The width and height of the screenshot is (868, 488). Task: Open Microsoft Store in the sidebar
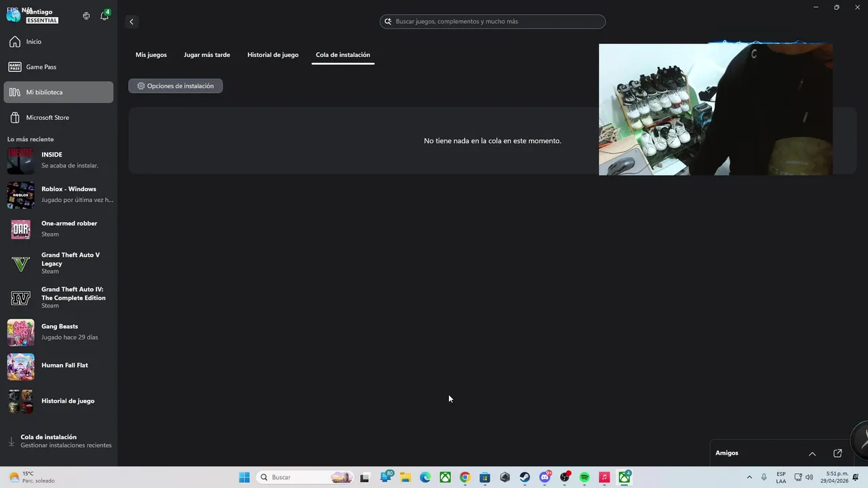click(58, 117)
